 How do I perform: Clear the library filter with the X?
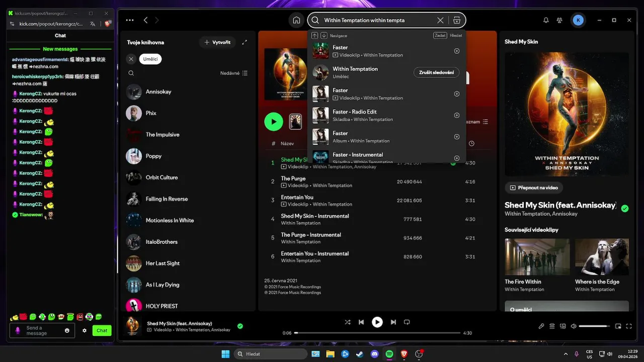(131, 59)
